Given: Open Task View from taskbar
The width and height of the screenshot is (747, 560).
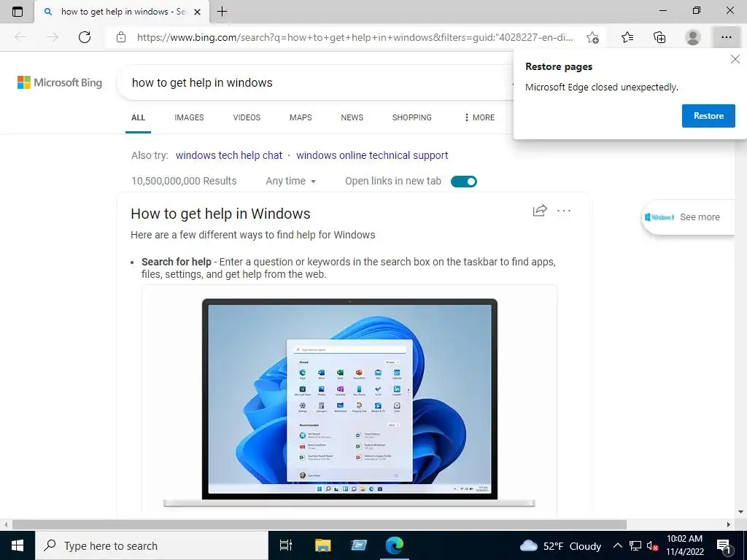Looking at the screenshot, I should 286,545.
